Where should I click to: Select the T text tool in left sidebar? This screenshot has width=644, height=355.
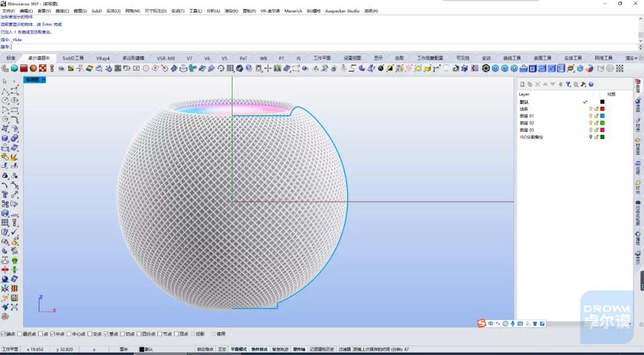pyautogui.click(x=5, y=195)
